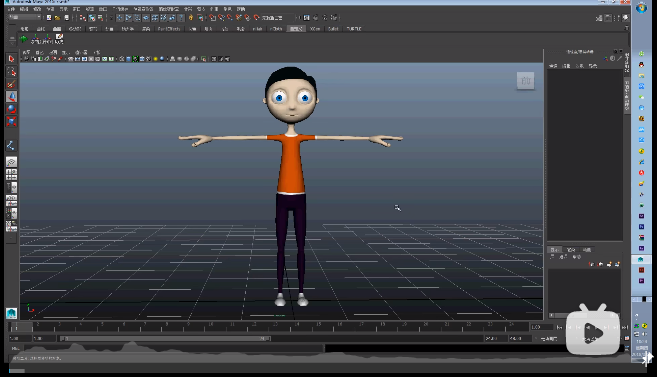Screen dimensions: 657x377
Task: Open the menu set dropdown
Action: point(25,18)
